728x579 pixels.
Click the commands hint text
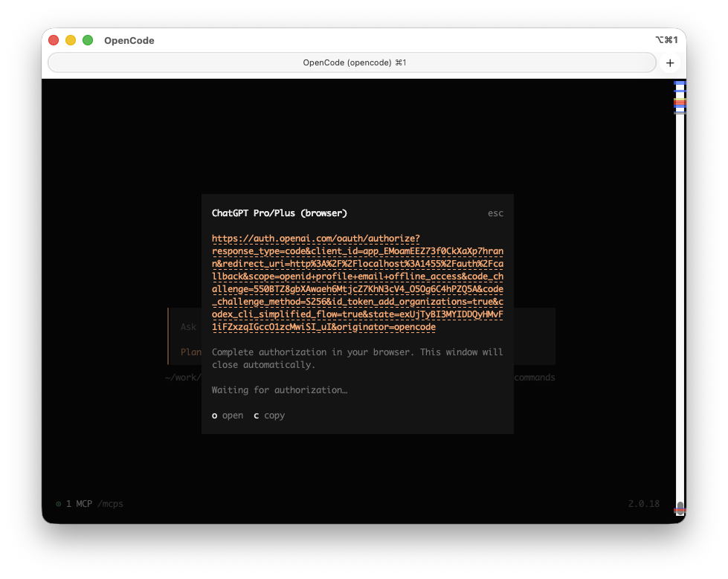[x=535, y=378]
